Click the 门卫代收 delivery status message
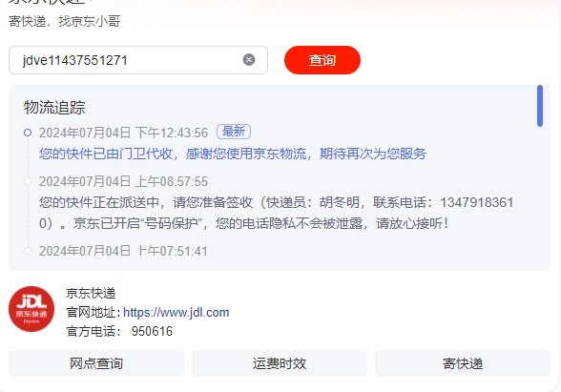 click(x=233, y=154)
